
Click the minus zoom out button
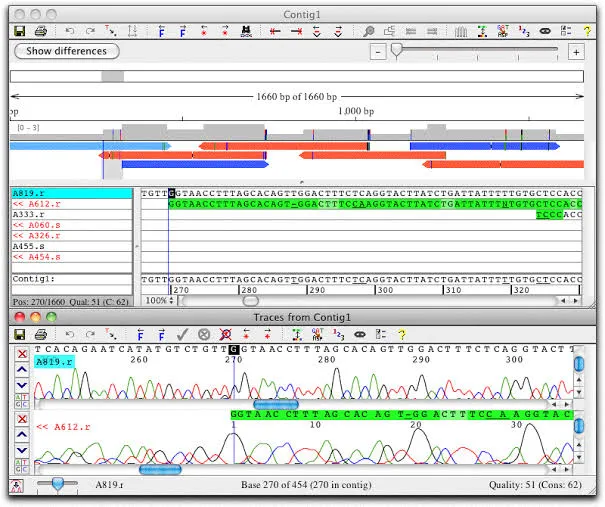click(378, 52)
